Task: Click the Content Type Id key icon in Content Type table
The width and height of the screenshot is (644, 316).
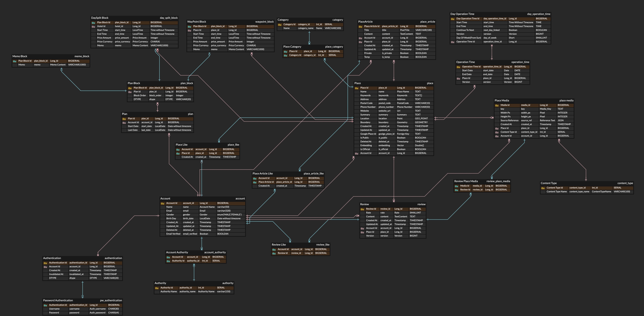Action: (x=543, y=188)
